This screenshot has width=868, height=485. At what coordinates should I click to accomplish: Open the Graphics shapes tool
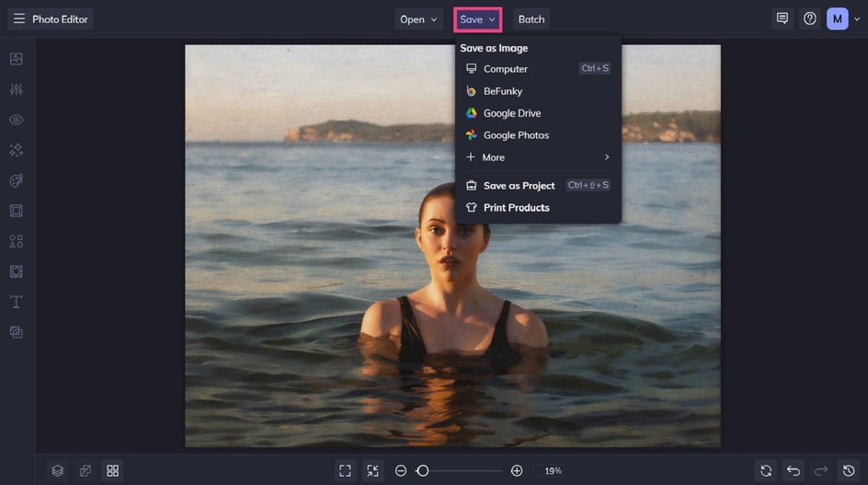16,241
